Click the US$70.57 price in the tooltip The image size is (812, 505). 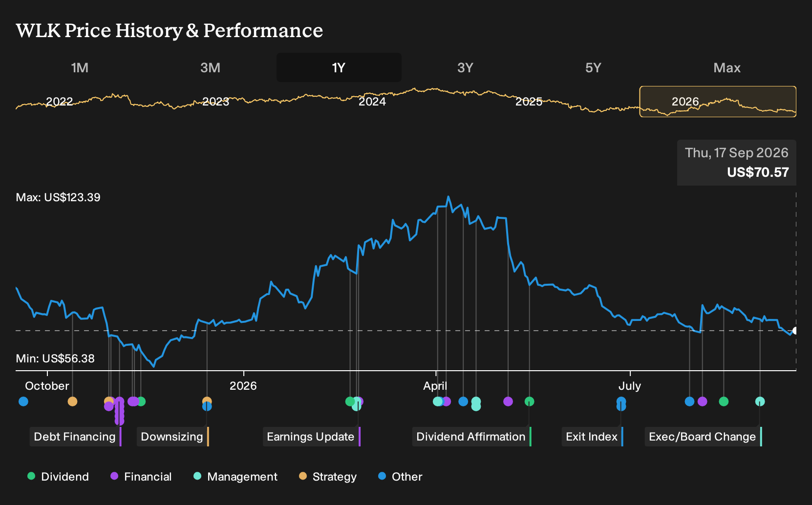758,172
